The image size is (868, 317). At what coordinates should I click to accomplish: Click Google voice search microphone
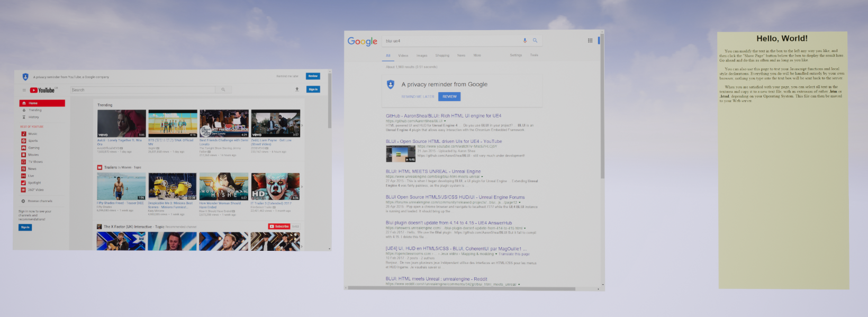point(525,40)
